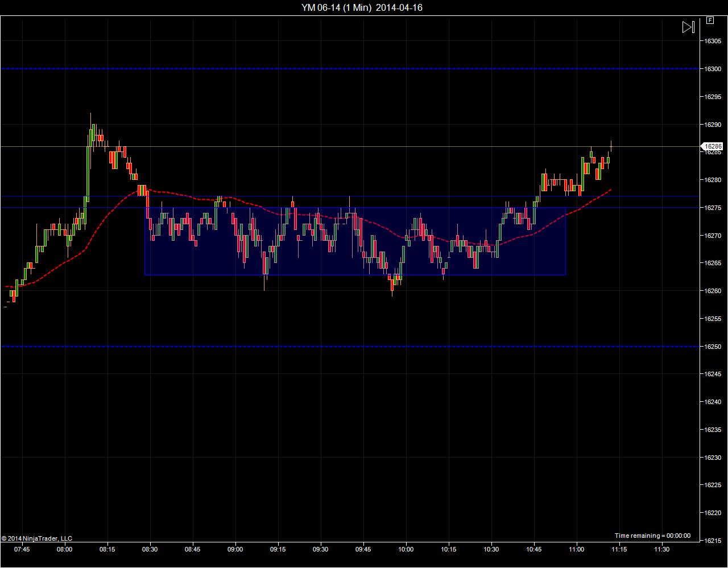Select the current price marker 16286
728x568 pixels.
713,146
